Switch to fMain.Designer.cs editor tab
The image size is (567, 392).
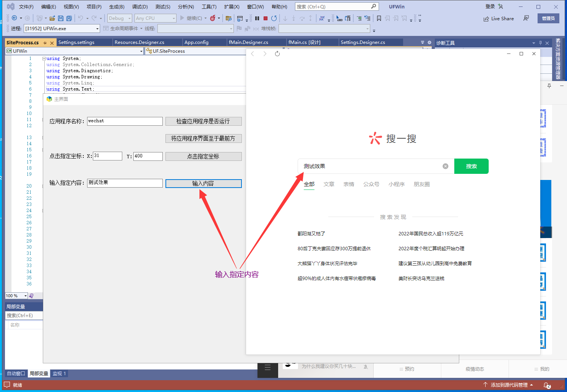coord(248,42)
